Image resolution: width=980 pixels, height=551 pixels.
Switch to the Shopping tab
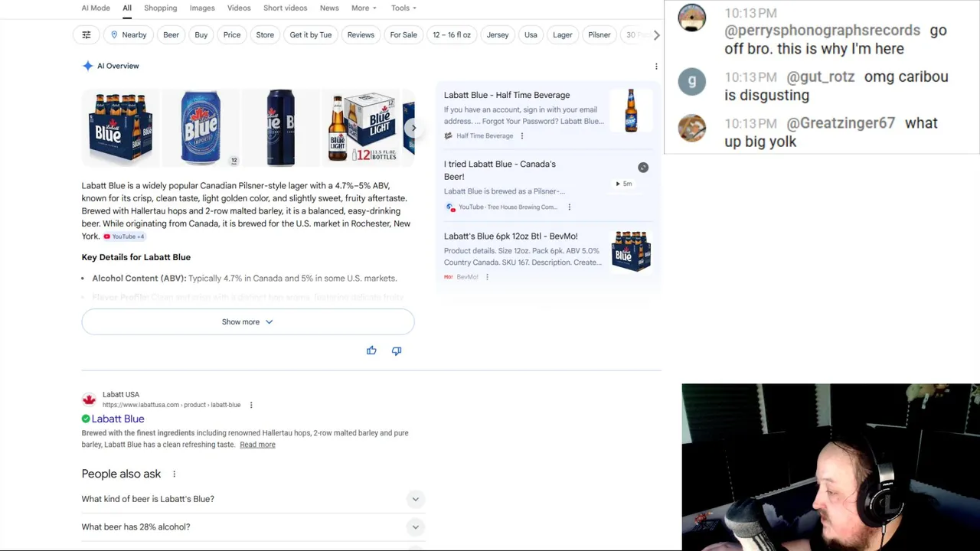pyautogui.click(x=161, y=8)
